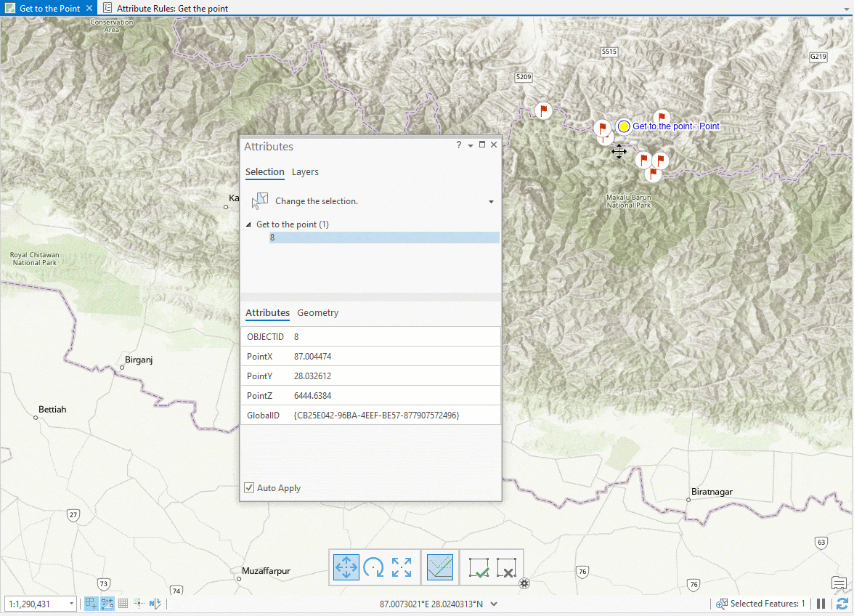Click Royal Chitawan National Park label
Image resolution: width=854 pixels, height=616 pixels.
pyautogui.click(x=35, y=259)
